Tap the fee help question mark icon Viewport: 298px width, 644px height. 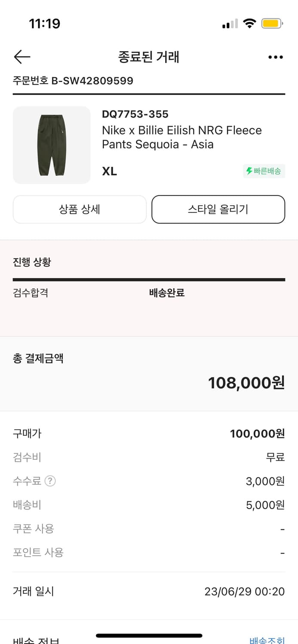tap(50, 481)
